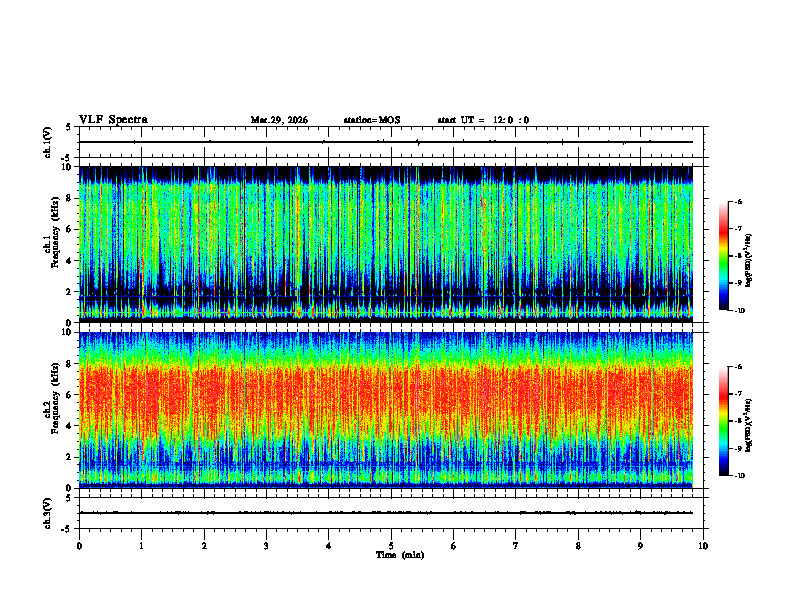Click the time axis tick label "7"
792x612 pixels.
516,546
